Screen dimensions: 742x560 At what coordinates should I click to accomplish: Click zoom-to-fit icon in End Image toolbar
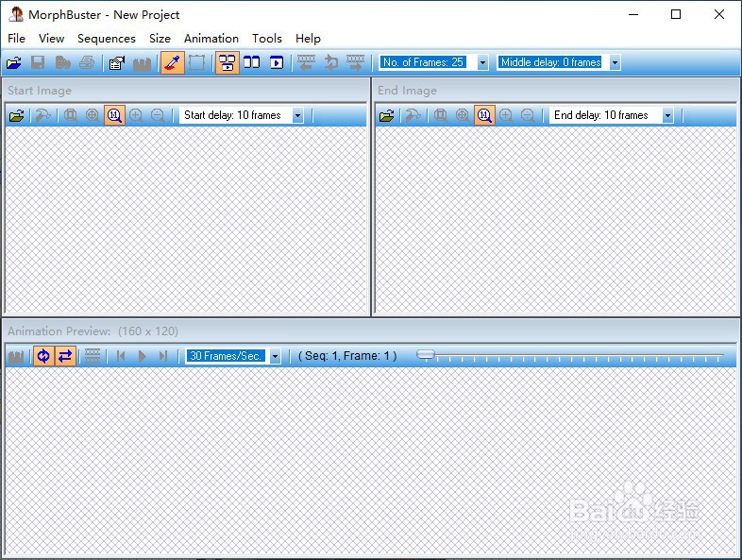pos(441,115)
